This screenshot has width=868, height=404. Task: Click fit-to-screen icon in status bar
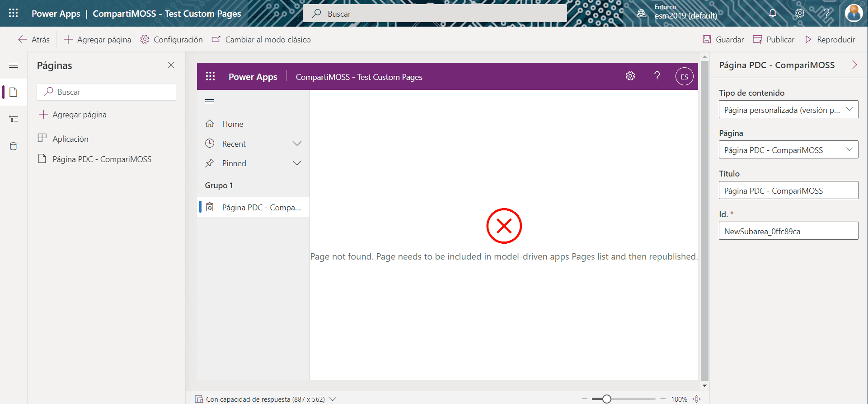tap(697, 399)
